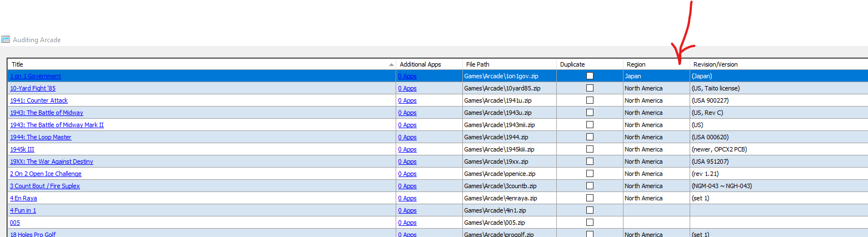Select the (NGM-043 ~ NGH-043) revision cell
The width and height of the screenshot is (868, 237).
coord(779,186)
